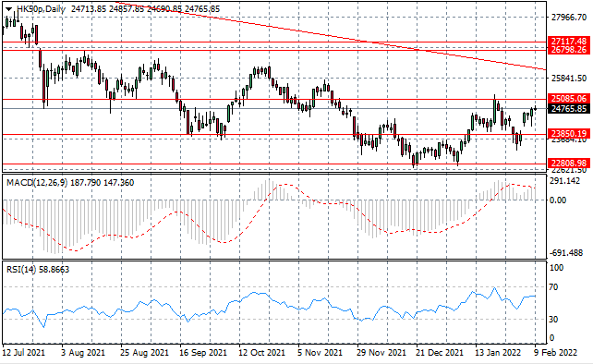The width and height of the screenshot is (593, 364).
Task: Click the 27966.70 price axis value
Action: (569, 18)
